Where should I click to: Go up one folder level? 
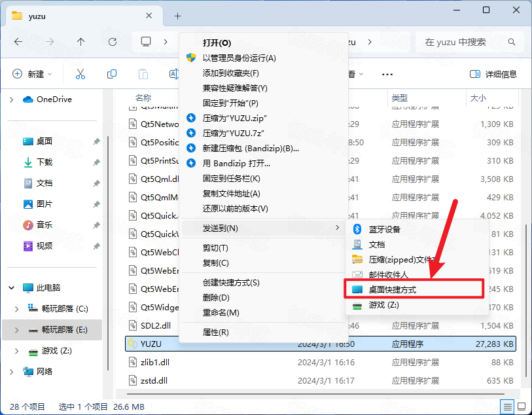pos(80,42)
